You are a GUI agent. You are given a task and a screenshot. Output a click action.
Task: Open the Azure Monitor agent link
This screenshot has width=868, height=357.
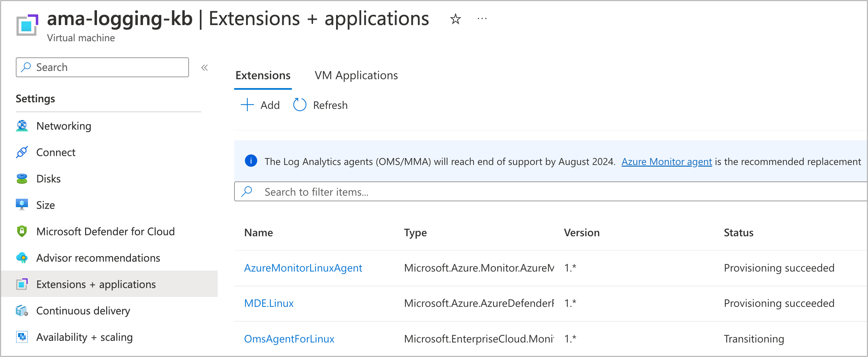click(666, 161)
